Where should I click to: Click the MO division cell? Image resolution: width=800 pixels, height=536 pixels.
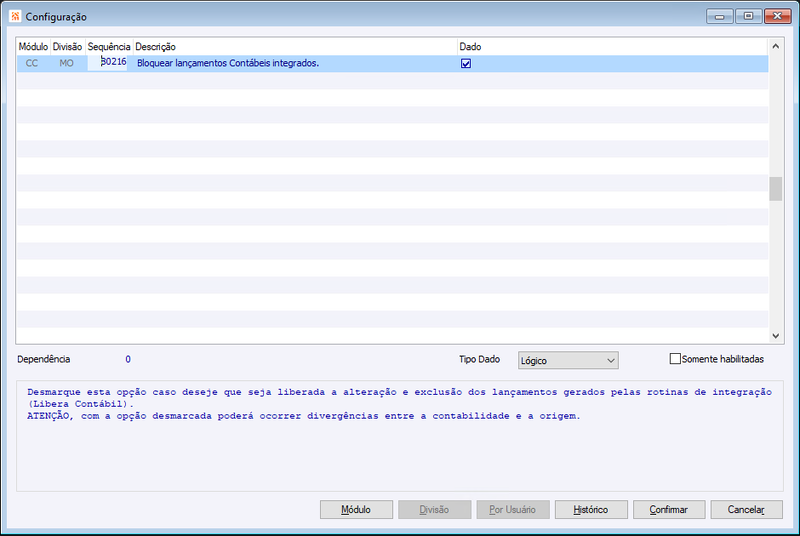point(66,63)
